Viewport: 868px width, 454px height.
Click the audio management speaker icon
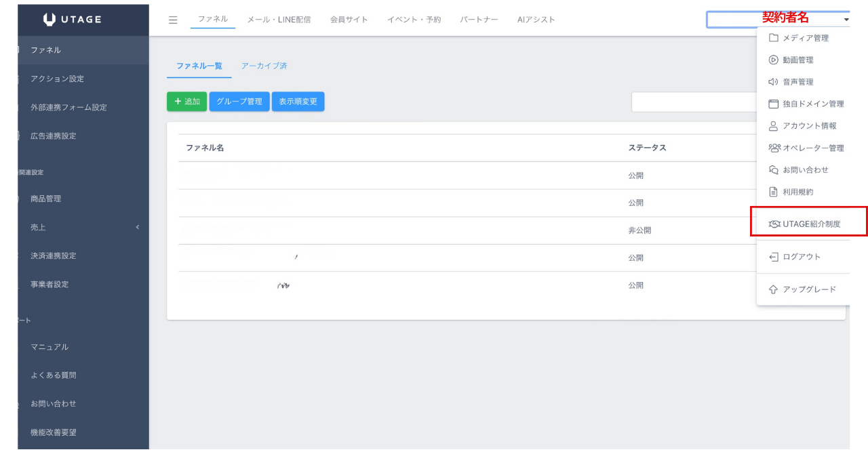coord(773,82)
